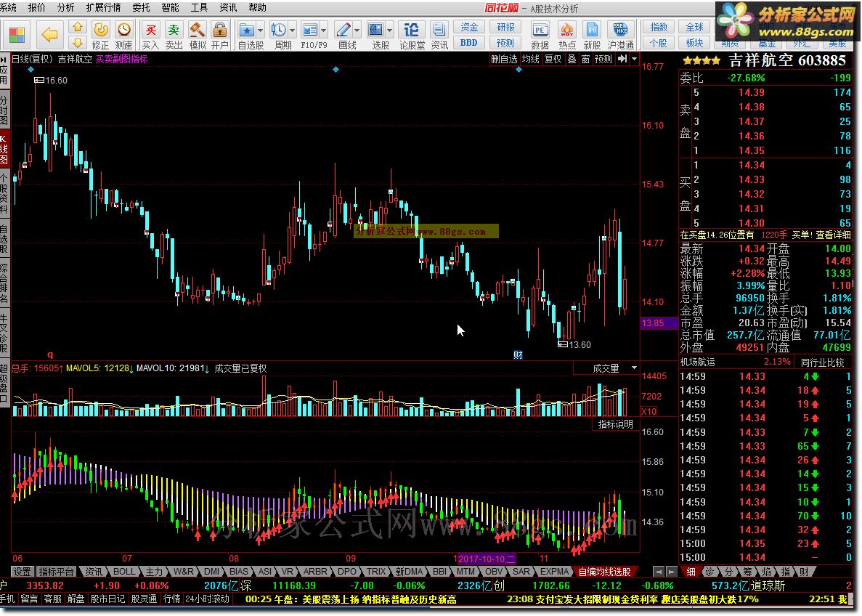Open the 沪港通 SSE HKE icon

621,35
